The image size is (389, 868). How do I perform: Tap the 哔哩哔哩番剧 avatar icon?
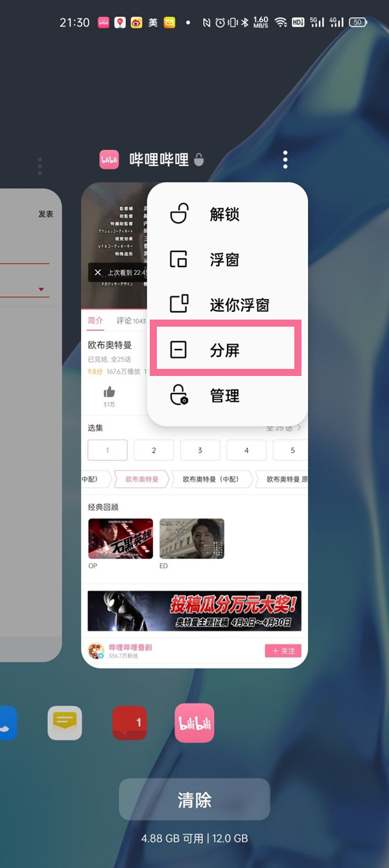point(96,651)
